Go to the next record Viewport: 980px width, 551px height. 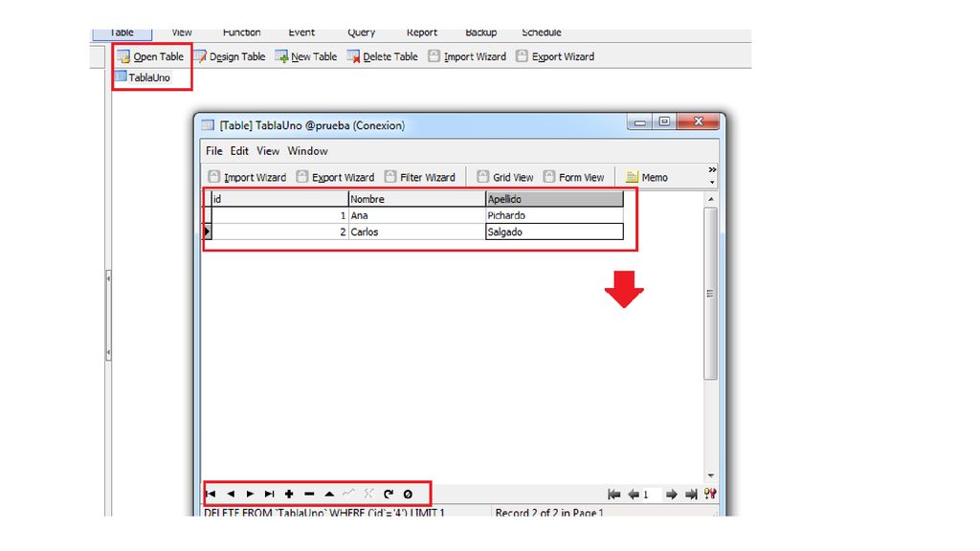[250, 495]
